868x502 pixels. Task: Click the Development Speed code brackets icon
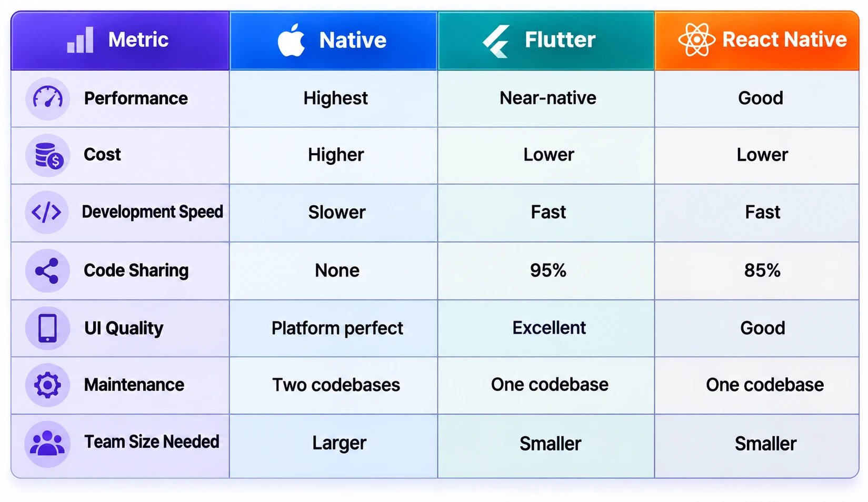[x=47, y=212]
